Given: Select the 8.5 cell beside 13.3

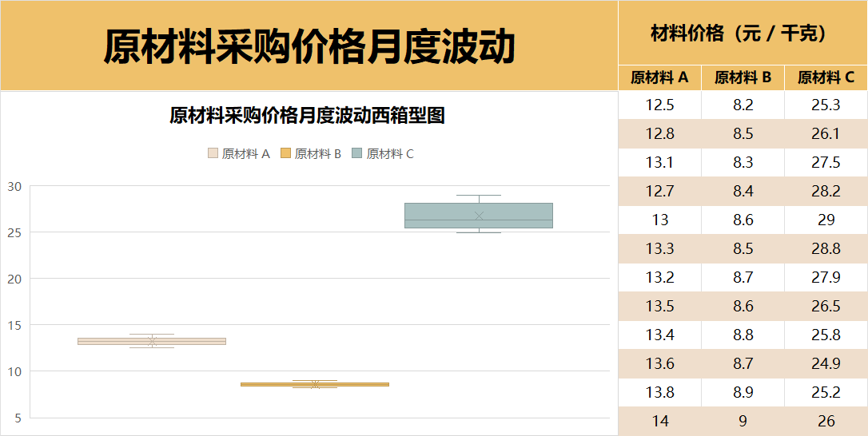Looking at the screenshot, I should [743, 249].
